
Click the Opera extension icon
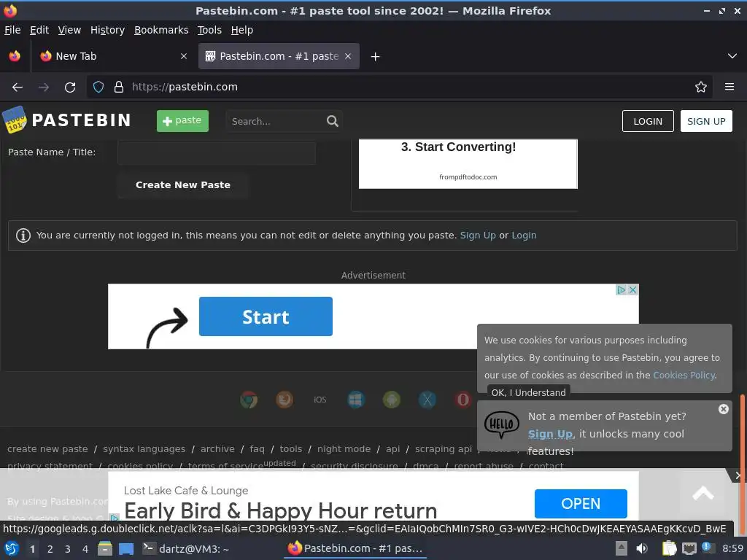462,400
